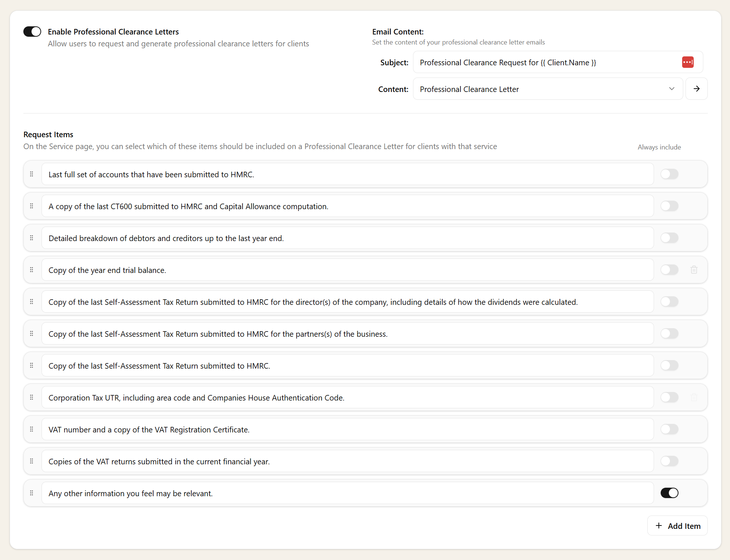Click drag handle of 'Last full set of accounts' item

32,174
